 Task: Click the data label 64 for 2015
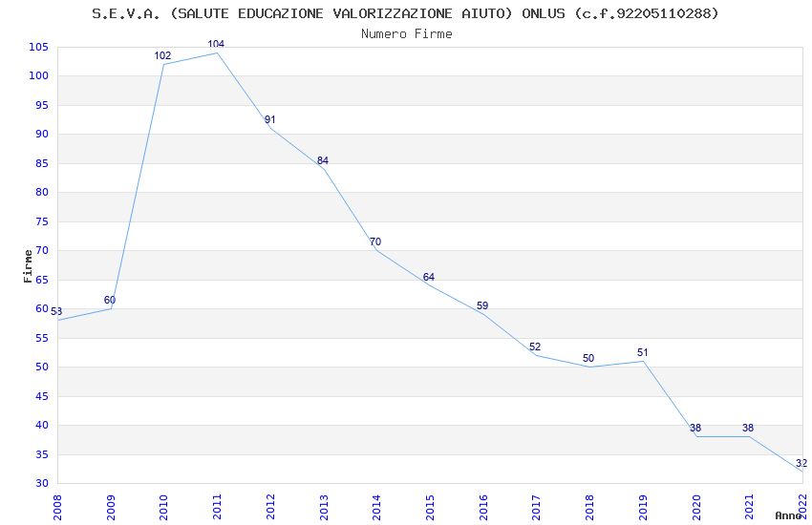click(x=429, y=277)
